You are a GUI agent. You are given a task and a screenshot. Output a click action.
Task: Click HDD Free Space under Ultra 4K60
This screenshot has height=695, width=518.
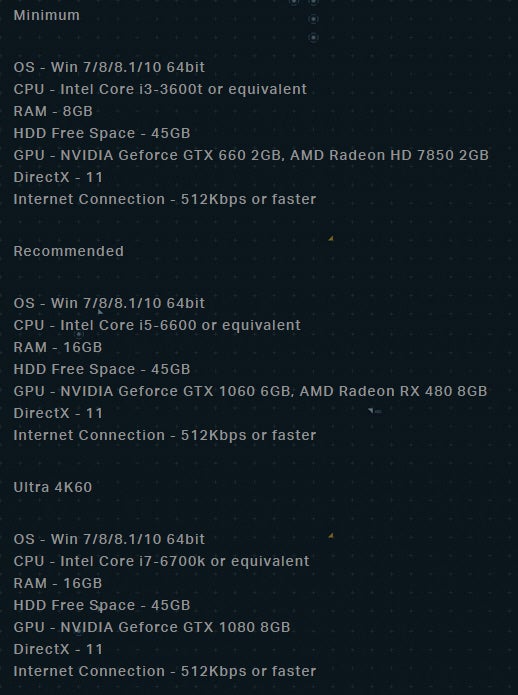pos(102,605)
